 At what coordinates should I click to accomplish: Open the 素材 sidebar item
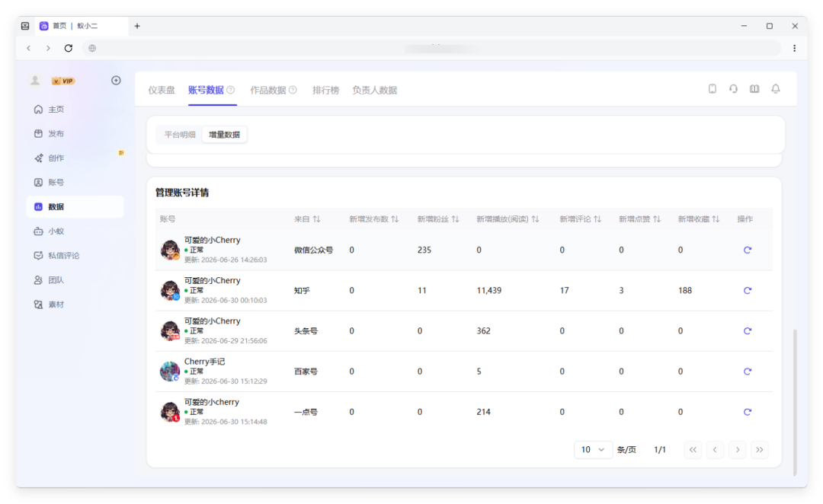click(75, 305)
